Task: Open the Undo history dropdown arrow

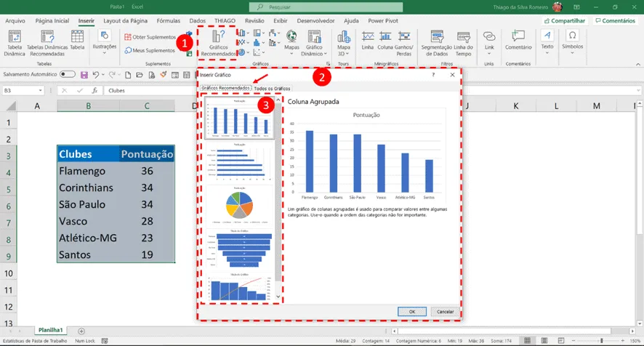Action: click(102, 75)
